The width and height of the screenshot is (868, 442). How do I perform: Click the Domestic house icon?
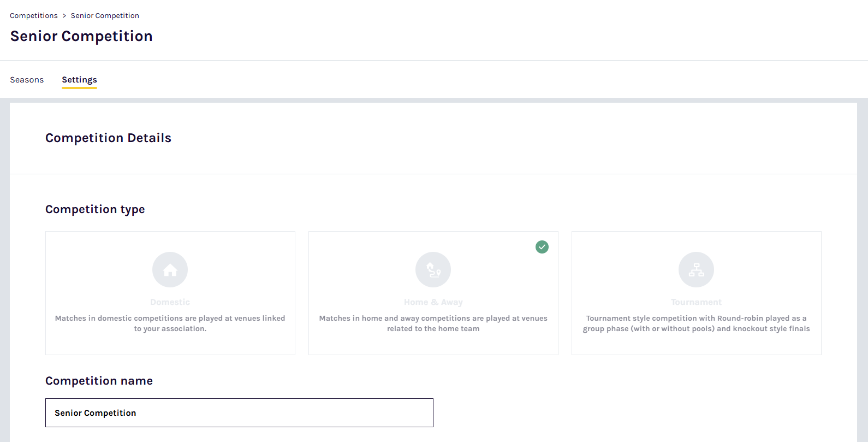[x=170, y=269]
